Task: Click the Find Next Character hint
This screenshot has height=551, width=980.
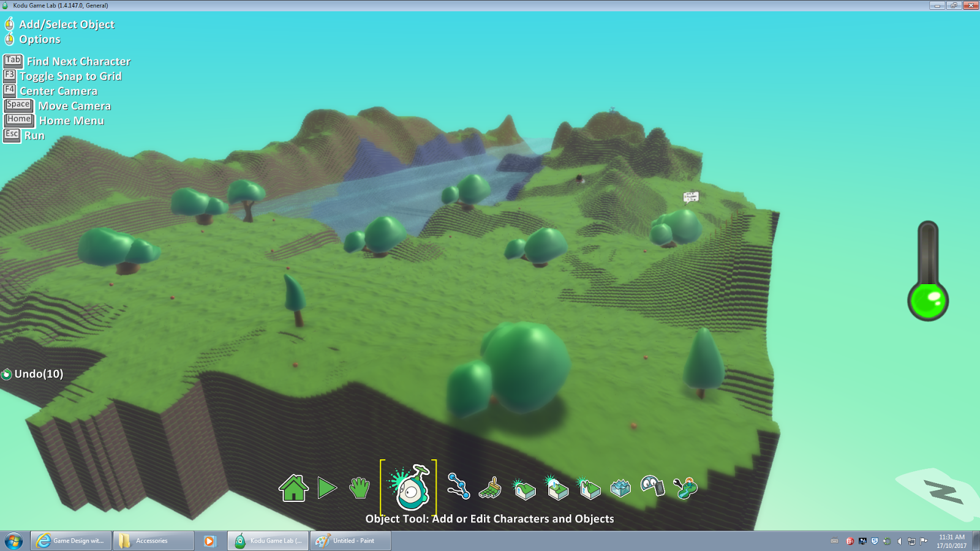Action: pos(67,61)
